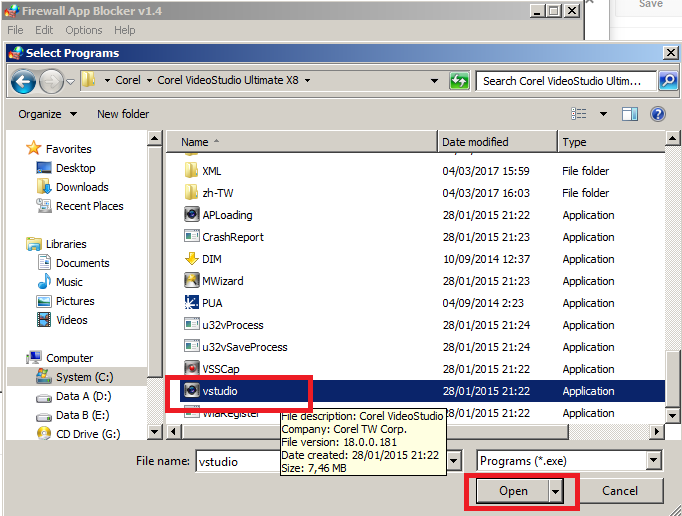
Task: Sort by the Name column header
Action: [x=301, y=142]
